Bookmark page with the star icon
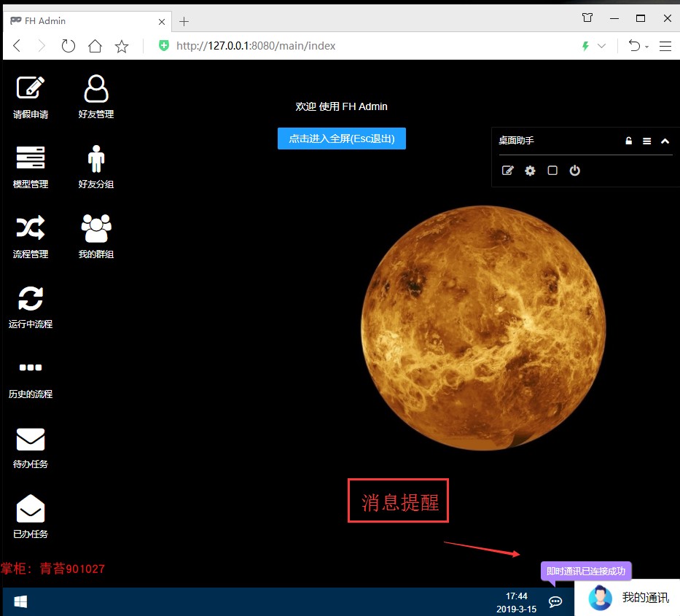Screen dimensions: 680x616 click(x=122, y=46)
